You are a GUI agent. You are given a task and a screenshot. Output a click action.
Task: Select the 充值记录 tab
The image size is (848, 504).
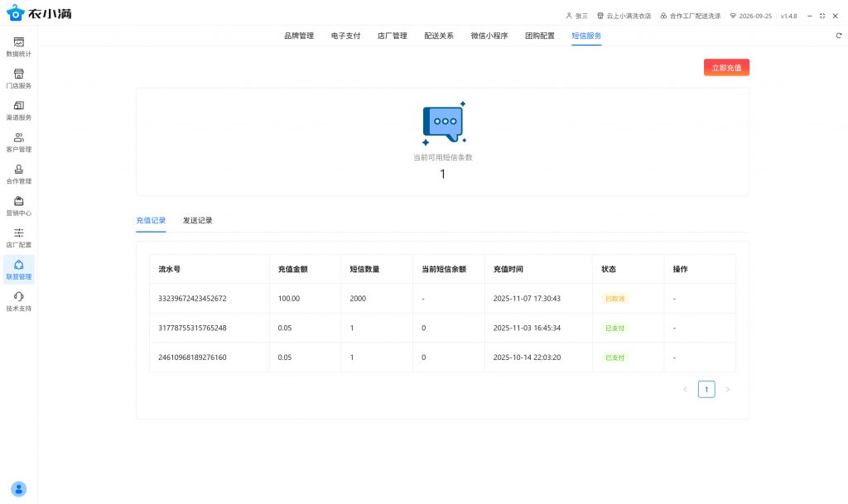151,220
